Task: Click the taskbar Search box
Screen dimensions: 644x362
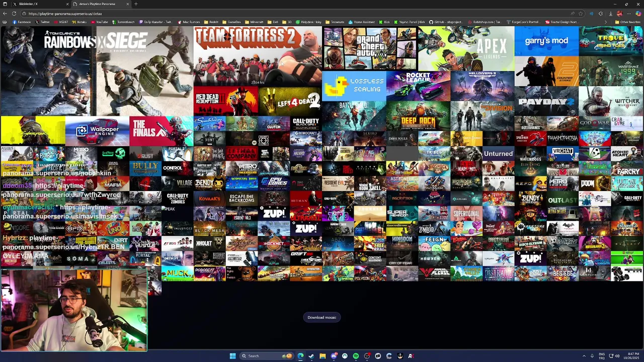Action: [267, 356]
